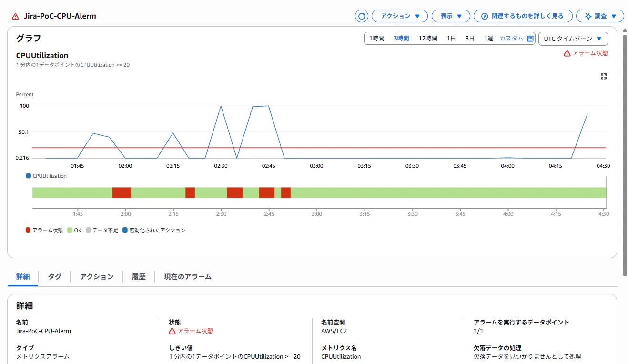Click the red alarm-state icon above the graph
This screenshot has width=628, height=364.
click(567, 53)
